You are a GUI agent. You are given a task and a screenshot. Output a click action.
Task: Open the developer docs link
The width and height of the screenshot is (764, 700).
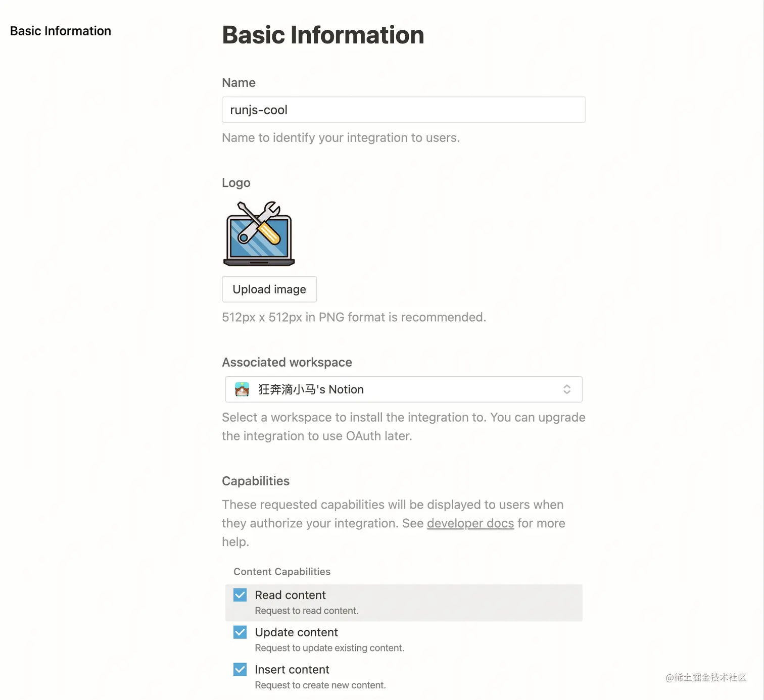point(470,523)
